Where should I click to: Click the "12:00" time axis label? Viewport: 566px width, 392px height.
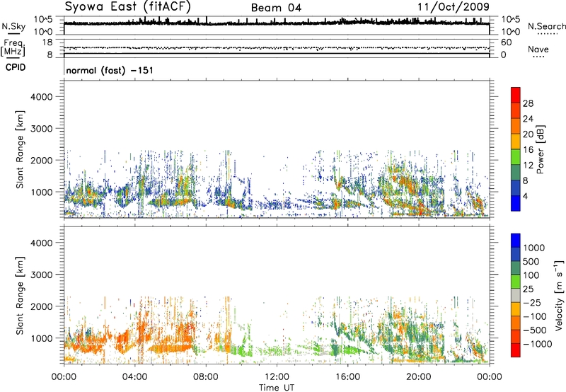[x=277, y=377]
